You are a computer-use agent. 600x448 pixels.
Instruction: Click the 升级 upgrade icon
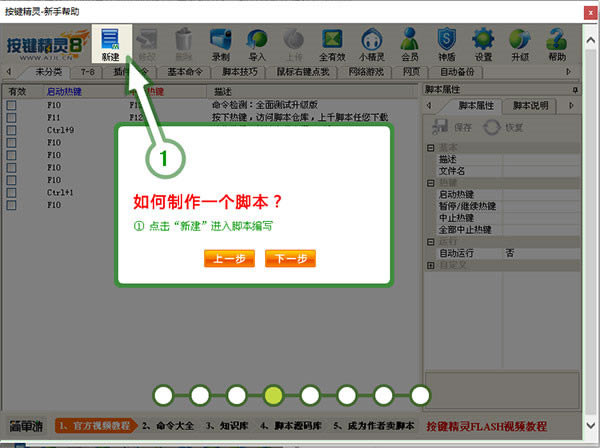pyautogui.click(x=520, y=44)
